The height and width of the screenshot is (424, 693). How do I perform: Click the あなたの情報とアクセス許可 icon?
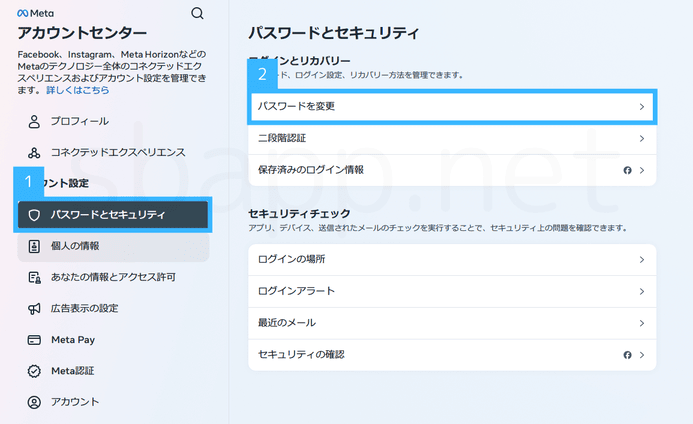(34, 277)
